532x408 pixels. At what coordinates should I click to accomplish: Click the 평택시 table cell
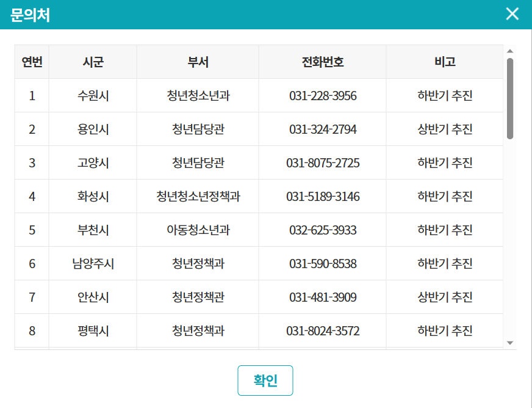(92, 330)
